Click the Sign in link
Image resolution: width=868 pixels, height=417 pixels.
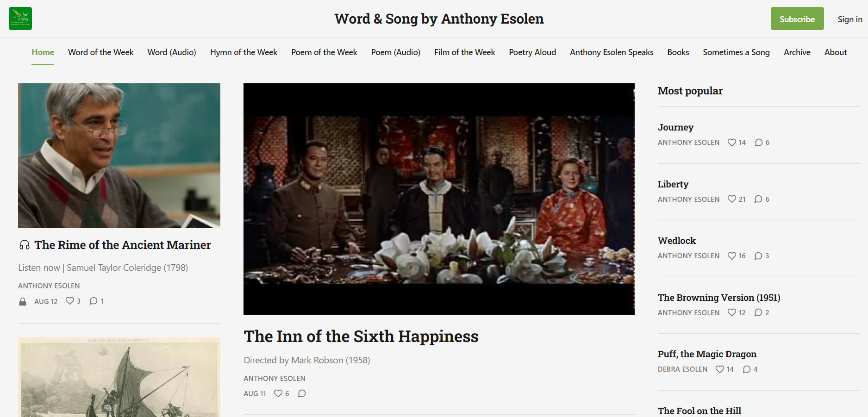pos(849,19)
